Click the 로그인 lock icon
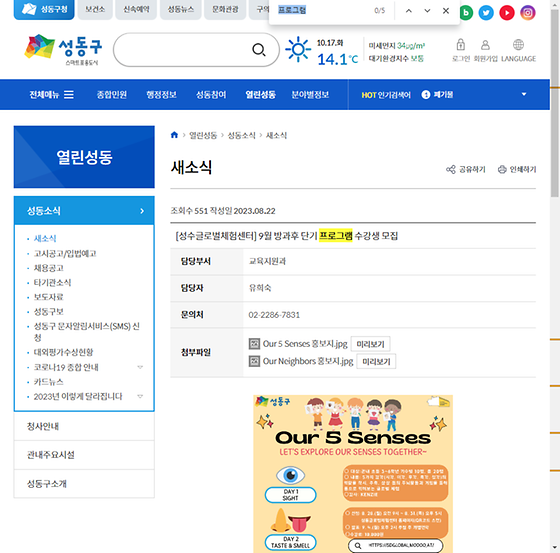560x553 pixels. point(461,45)
